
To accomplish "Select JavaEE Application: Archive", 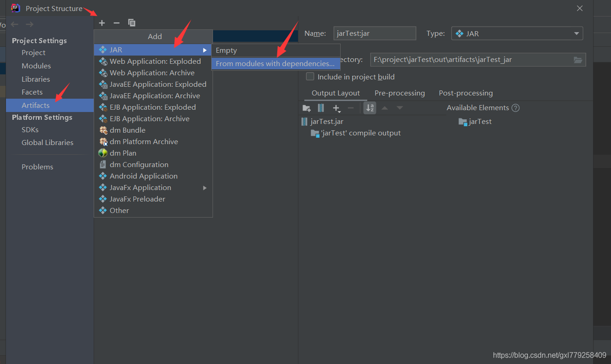I will click(153, 96).
